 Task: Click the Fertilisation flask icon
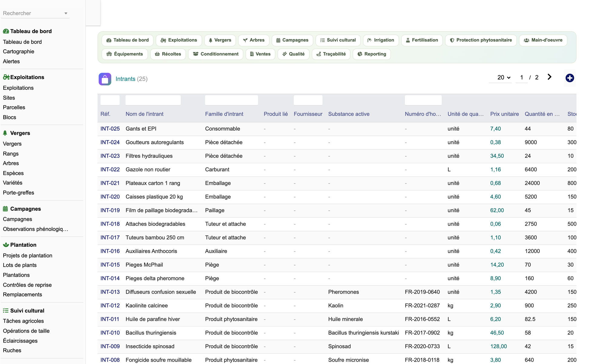click(x=408, y=40)
